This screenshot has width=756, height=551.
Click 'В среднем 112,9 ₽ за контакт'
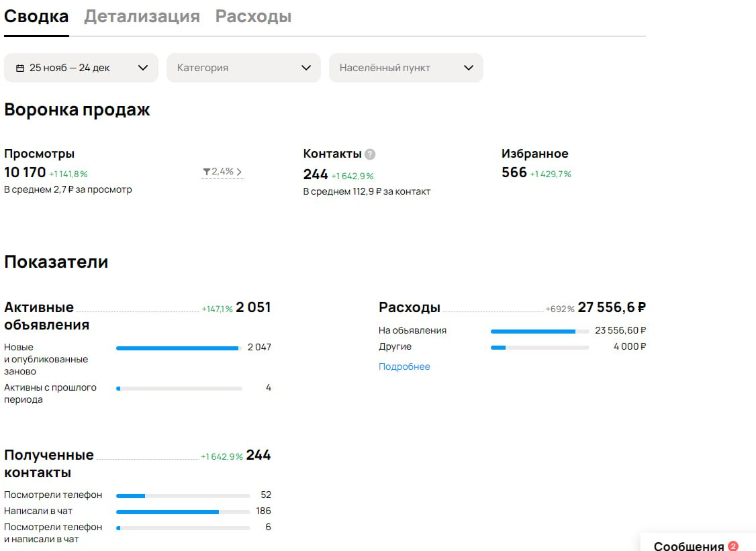point(367,191)
